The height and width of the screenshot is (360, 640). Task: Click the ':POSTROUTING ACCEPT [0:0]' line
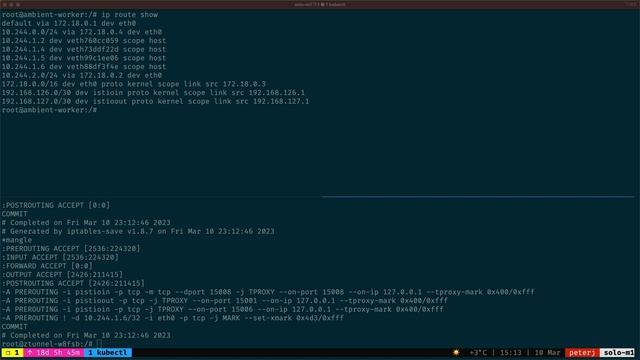(56, 205)
